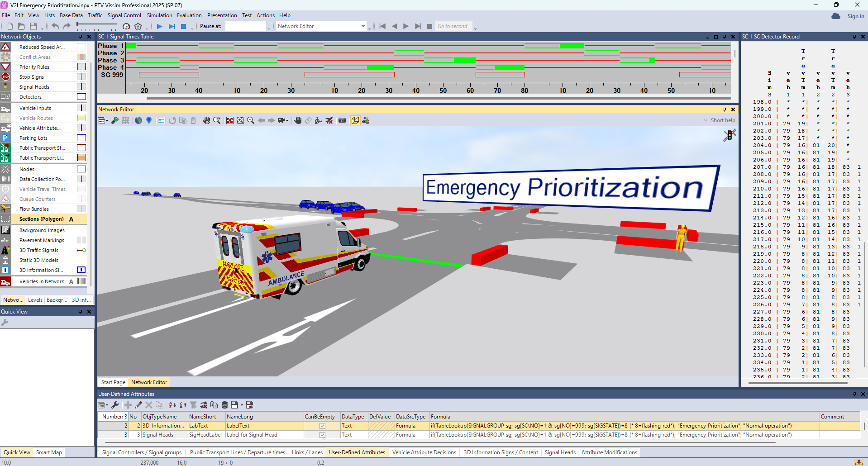868x466 pixels.
Task: Add a new user-defined attribute
Action: pyautogui.click(x=128, y=405)
